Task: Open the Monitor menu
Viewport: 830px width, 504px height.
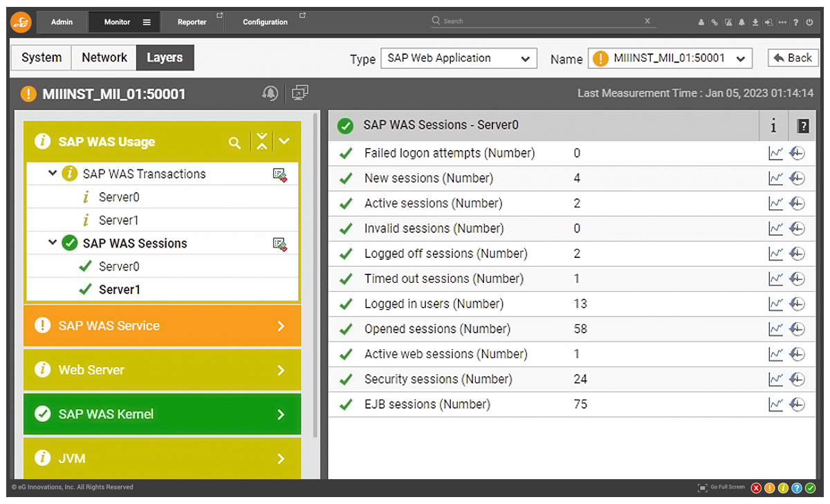Action: (x=124, y=22)
